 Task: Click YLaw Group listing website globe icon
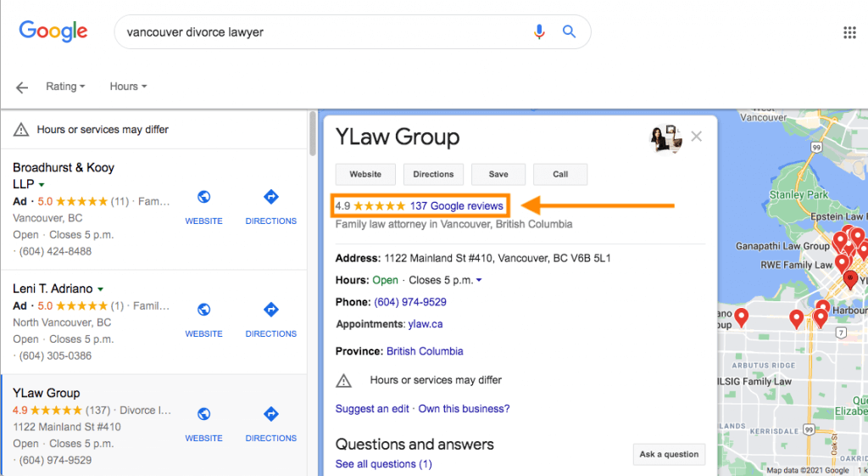pos(203,414)
